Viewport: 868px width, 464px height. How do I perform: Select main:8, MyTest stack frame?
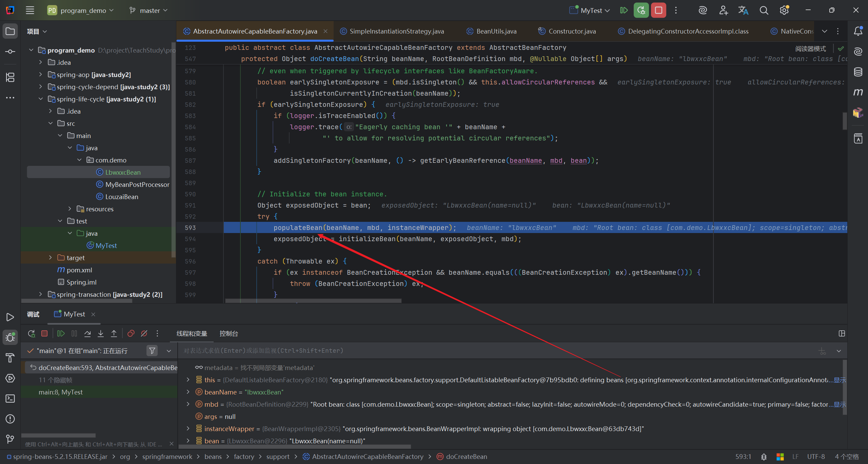[x=61, y=392]
